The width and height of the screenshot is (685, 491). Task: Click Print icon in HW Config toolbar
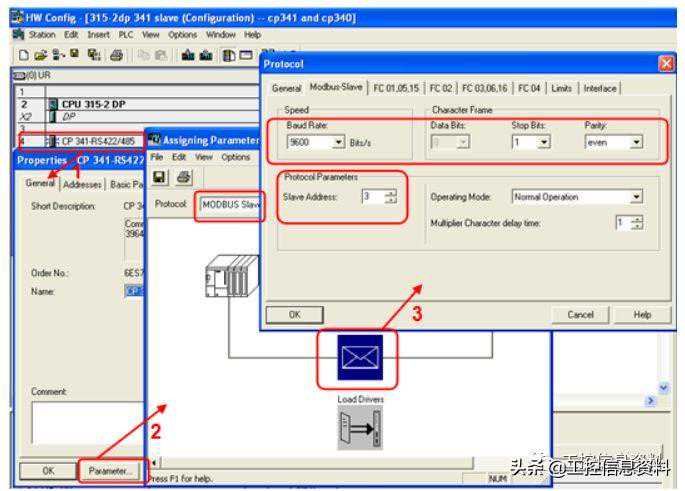coord(114,56)
